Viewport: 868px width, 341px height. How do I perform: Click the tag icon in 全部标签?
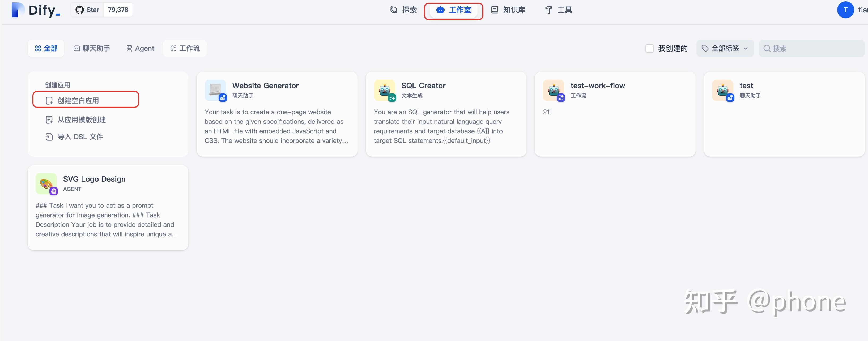(705, 49)
